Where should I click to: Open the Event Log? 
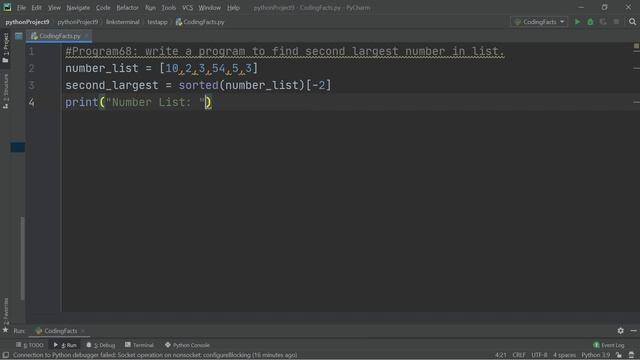tap(609, 345)
